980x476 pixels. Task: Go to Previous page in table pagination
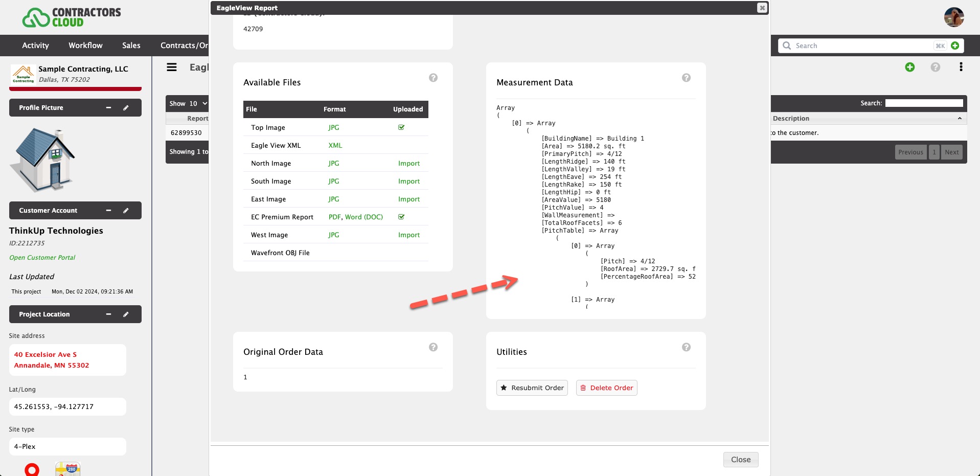click(911, 152)
